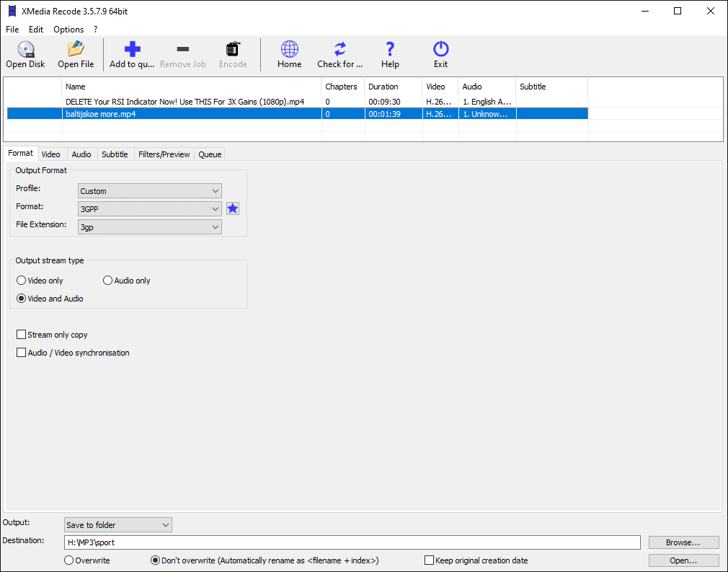This screenshot has width=728, height=572.
Task: Click the Destination path input field
Action: 352,542
